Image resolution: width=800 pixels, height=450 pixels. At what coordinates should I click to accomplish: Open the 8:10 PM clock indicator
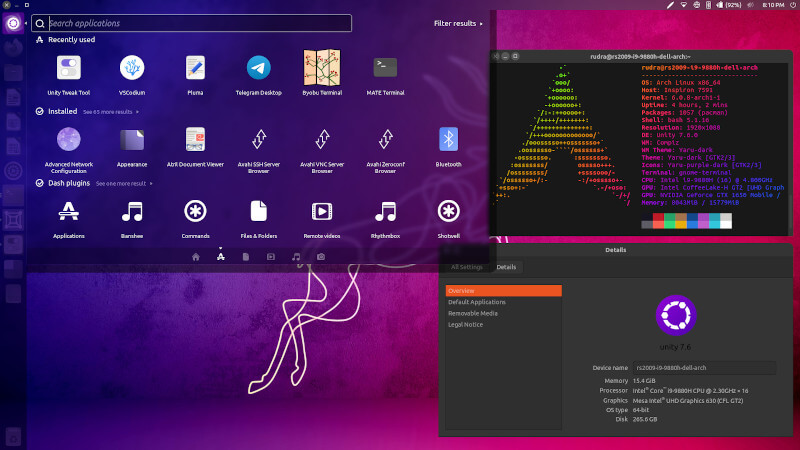point(773,5)
